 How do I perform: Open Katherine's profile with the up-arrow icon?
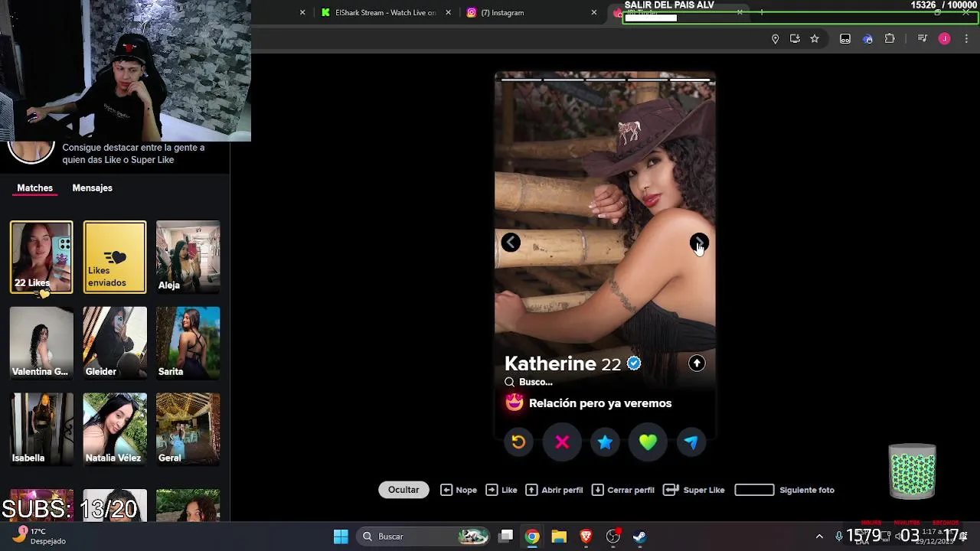click(x=697, y=364)
